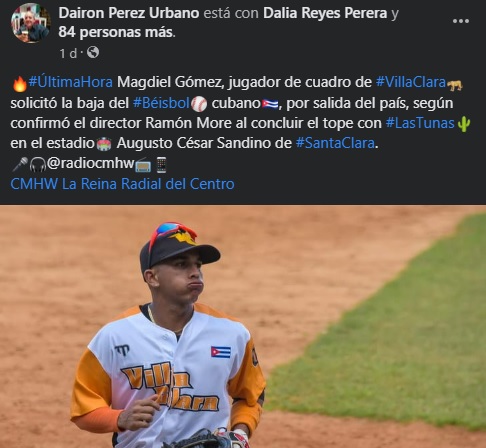Open the three-dot post options menu
486x448 pixels.
(461, 21)
